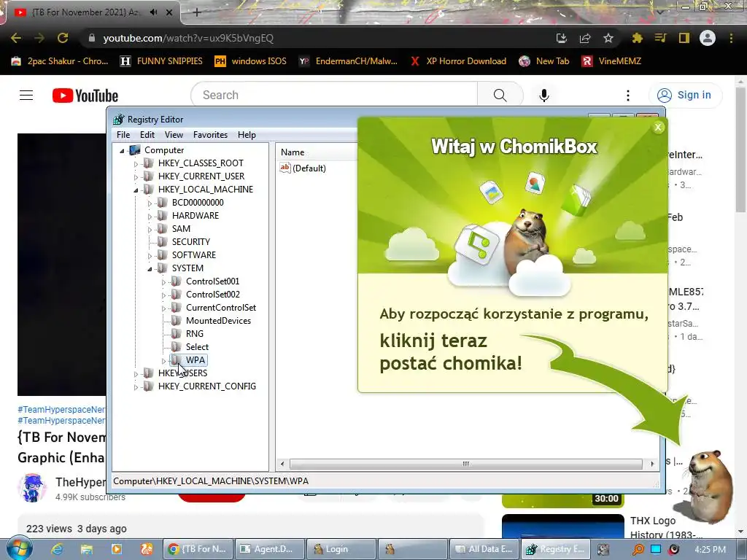Open the Windows Start orb
Viewport: 747px width, 560px height.
[19, 548]
